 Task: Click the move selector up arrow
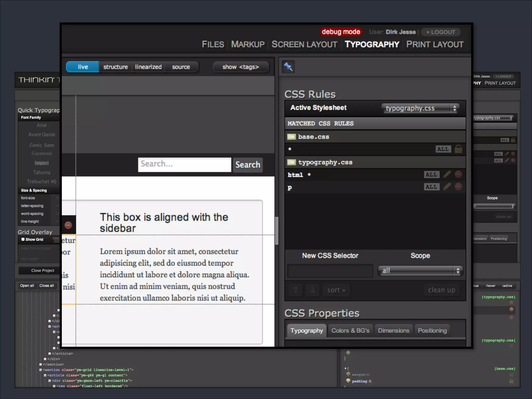tap(296, 290)
